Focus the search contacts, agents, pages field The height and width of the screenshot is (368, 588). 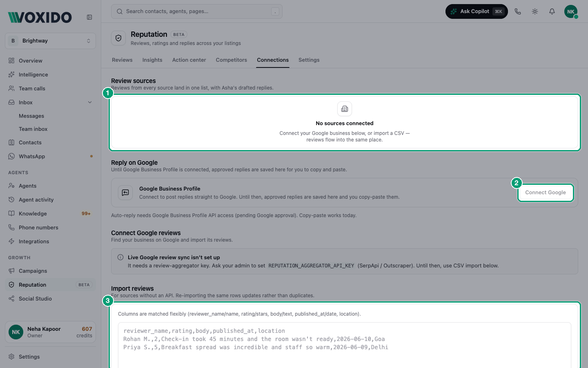pos(197,11)
